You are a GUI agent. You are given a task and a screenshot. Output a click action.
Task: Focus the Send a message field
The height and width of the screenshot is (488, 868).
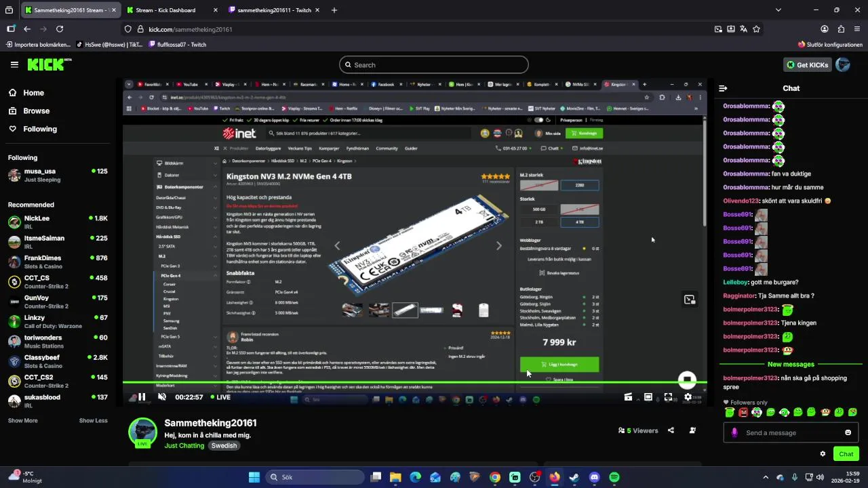(791, 432)
